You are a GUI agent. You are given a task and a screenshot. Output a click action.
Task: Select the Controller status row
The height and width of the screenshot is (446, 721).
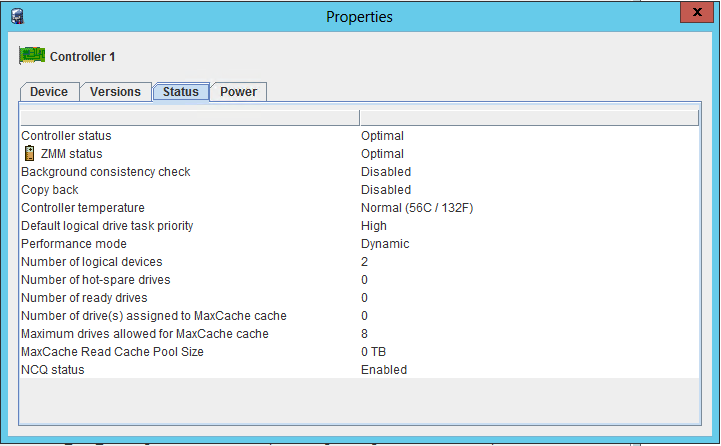click(x=66, y=136)
